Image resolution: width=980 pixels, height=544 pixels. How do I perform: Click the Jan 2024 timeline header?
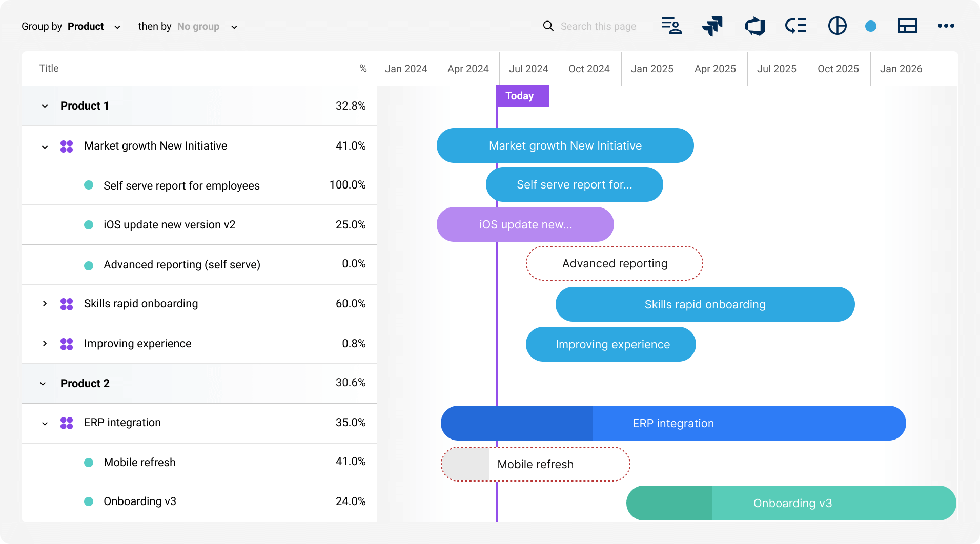[406, 69]
